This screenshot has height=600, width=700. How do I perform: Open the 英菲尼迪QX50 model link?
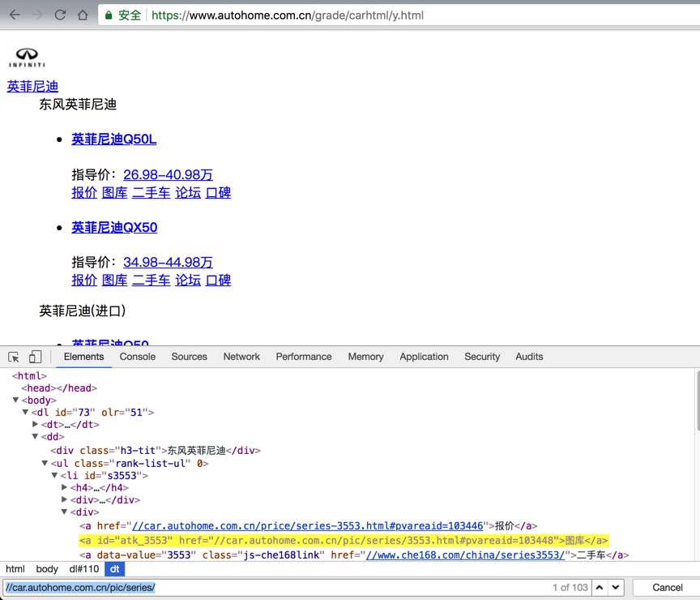[114, 227]
